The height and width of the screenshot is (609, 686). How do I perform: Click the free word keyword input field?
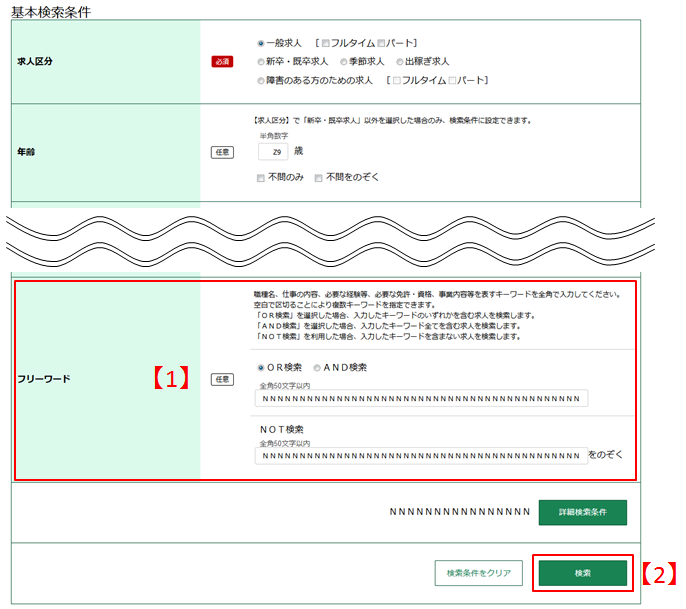(421, 399)
